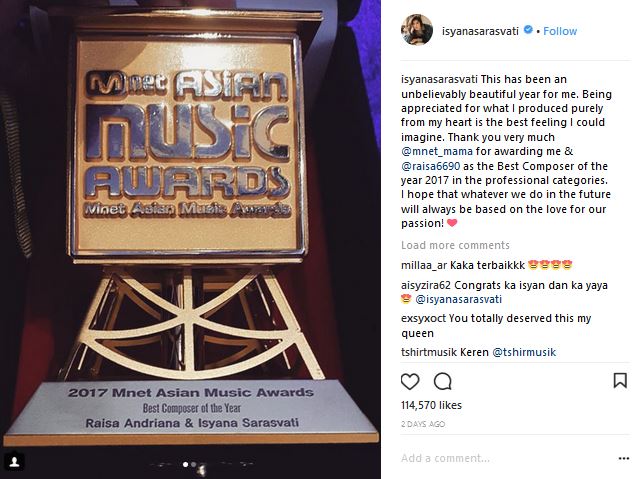The height and width of the screenshot is (479, 633).
Task: Click verified badge beside username
Action: 528,30
